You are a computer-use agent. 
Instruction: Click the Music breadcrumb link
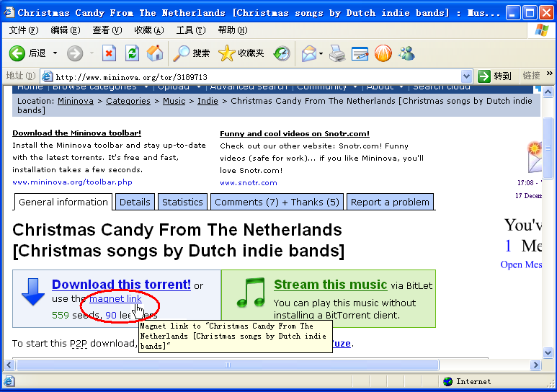(174, 101)
